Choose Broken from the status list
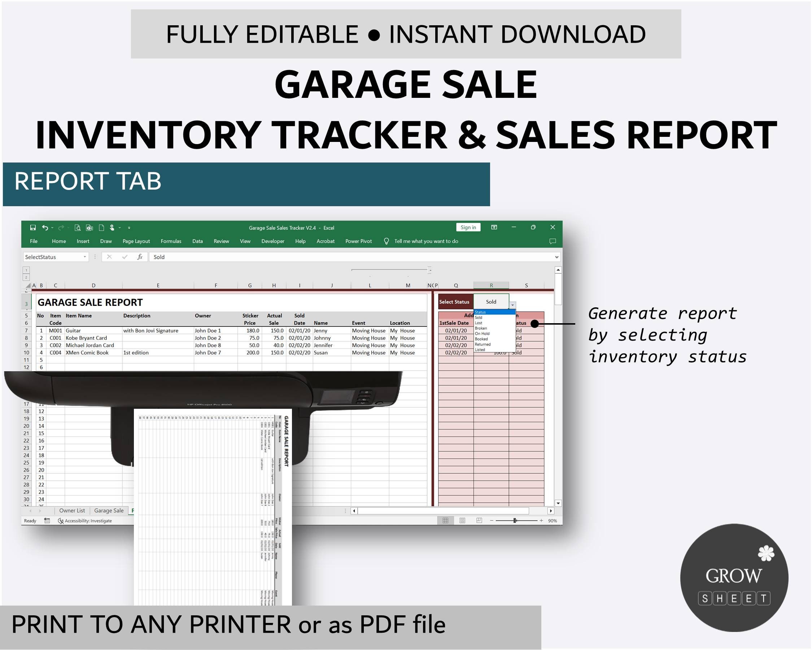Screen dimensions: 812x650 (x=481, y=328)
